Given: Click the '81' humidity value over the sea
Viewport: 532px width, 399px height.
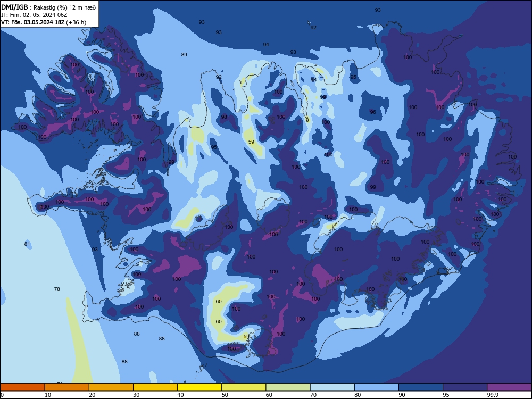Looking at the screenshot, I should pos(27,244).
